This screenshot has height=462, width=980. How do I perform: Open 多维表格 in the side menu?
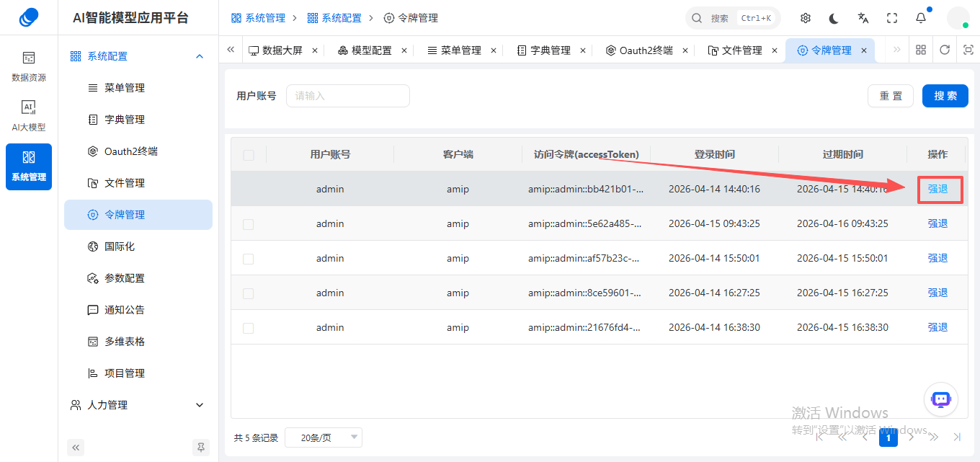(138, 342)
